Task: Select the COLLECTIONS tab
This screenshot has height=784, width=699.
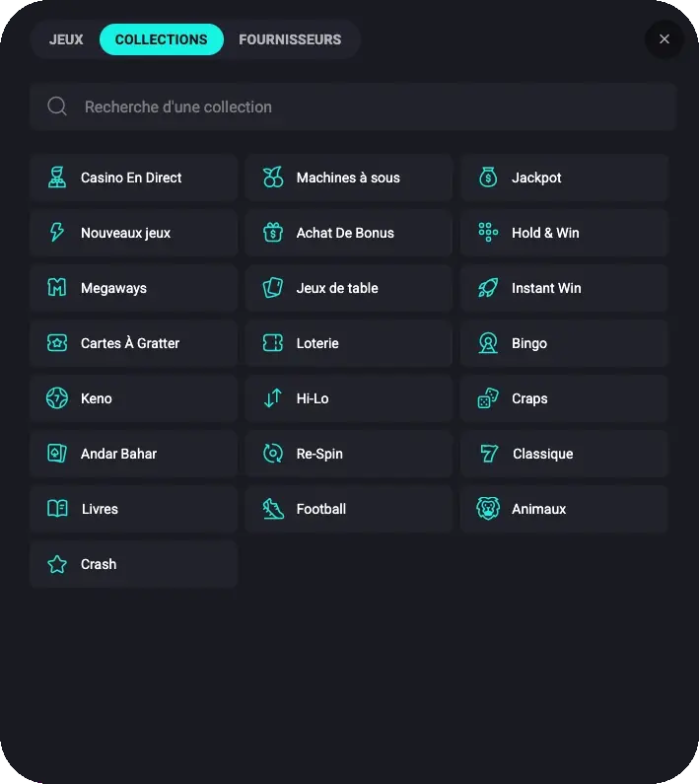Action: coord(162,39)
